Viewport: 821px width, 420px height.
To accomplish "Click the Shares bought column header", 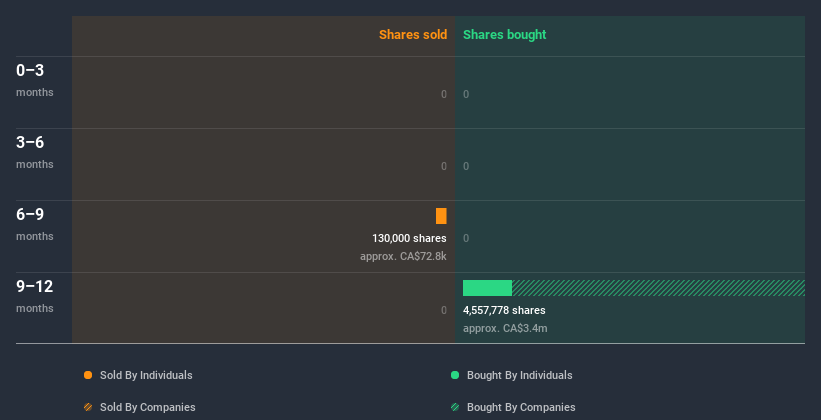I will click(505, 35).
